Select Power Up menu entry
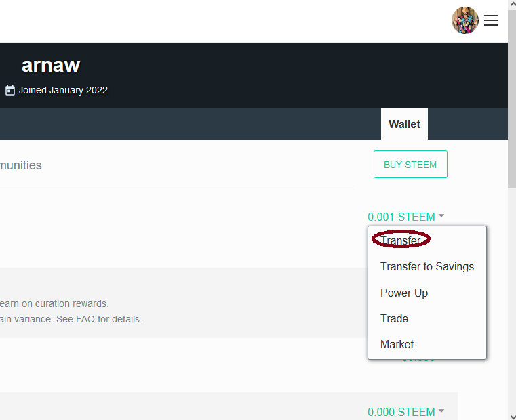Image resolution: width=516 pixels, height=420 pixels. pyautogui.click(x=404, y=293)
